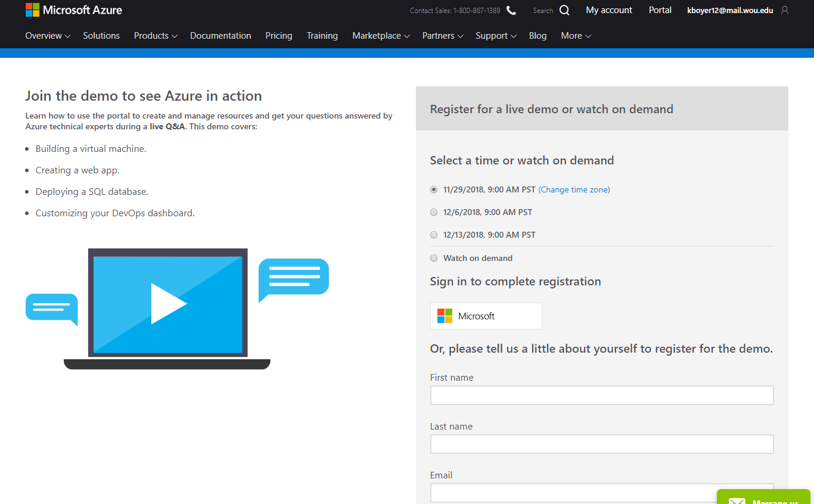The image size is (814, 504).
Task: Click 'Join the demo to see Azure in action' heading
Action: 144,96
